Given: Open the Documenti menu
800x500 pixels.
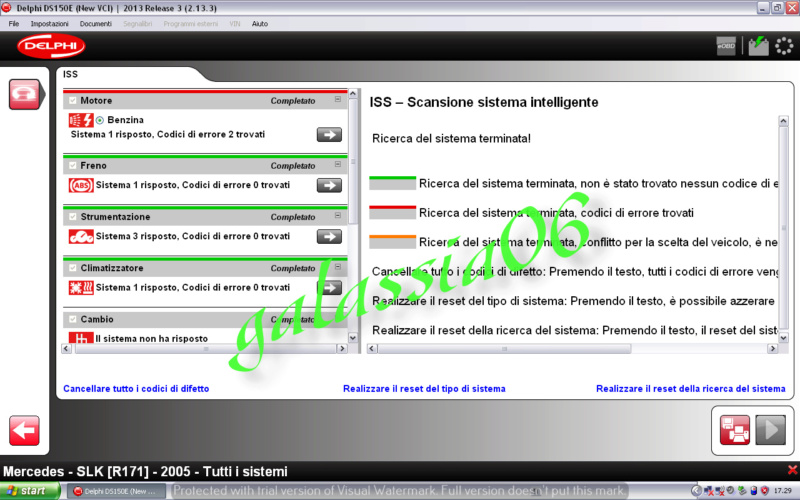Looking at the screenshot, I should click(95, 24).
